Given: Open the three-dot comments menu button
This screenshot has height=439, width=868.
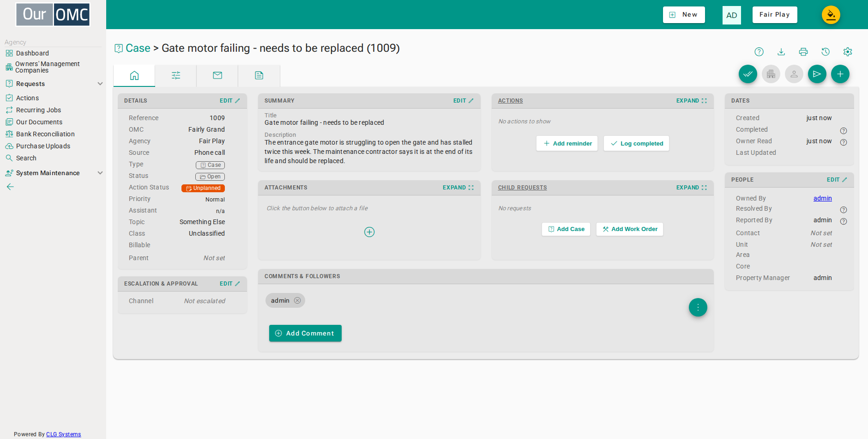Looking at the screenshot, I should 698,307.
